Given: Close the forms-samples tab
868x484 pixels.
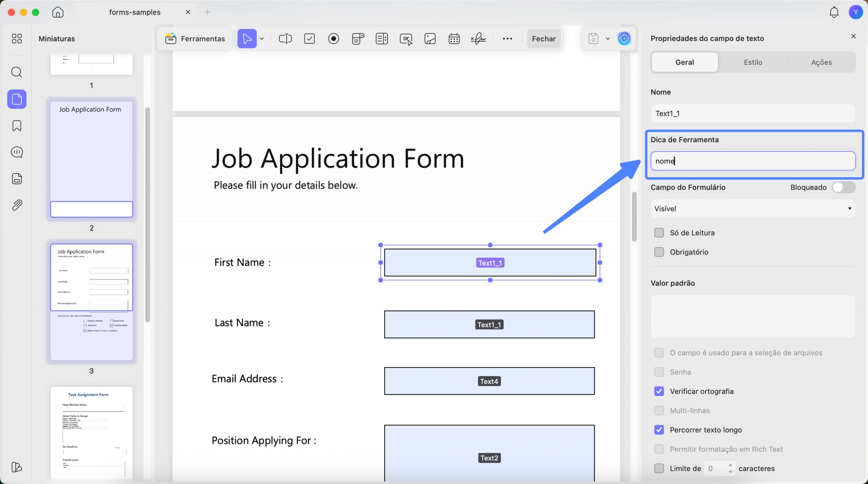Looking at the screenshot, I should [188, 12].
